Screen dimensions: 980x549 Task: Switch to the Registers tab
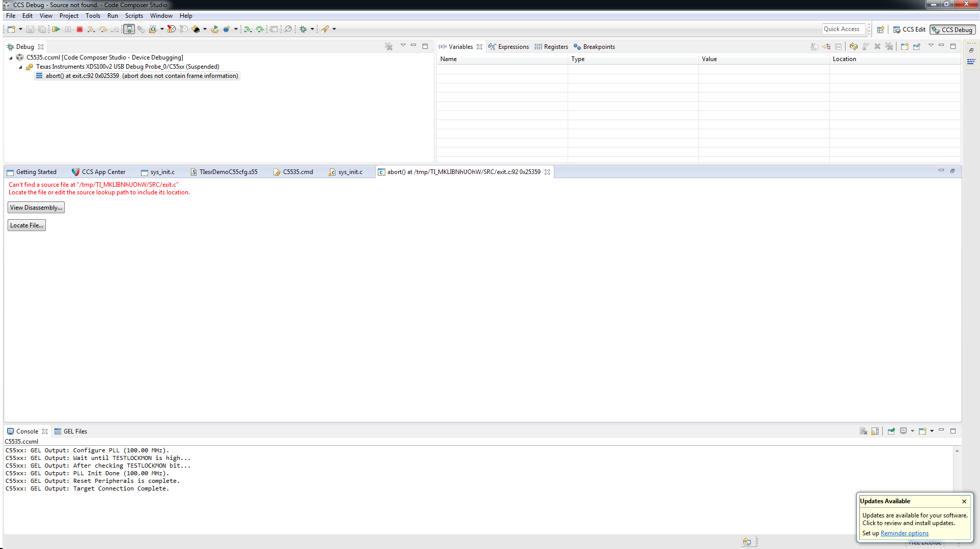click(551, 47)
